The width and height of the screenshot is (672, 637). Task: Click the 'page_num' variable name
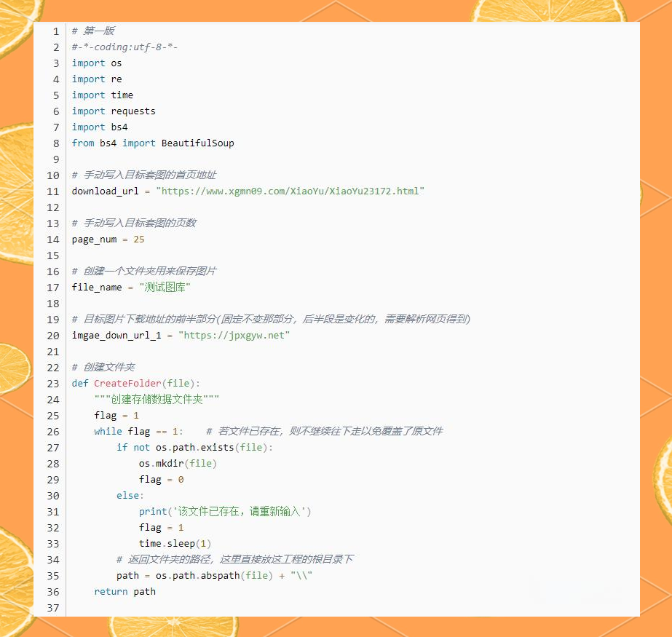click(95, 240)
